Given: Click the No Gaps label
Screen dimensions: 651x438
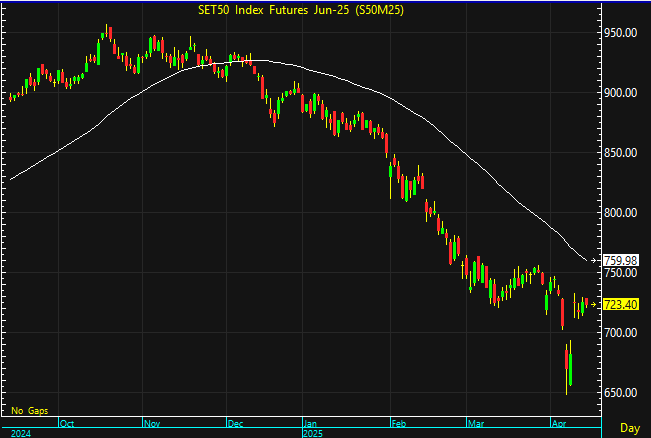Looking at the screenshot, I should pyautogui.click(x=29, y=411).
